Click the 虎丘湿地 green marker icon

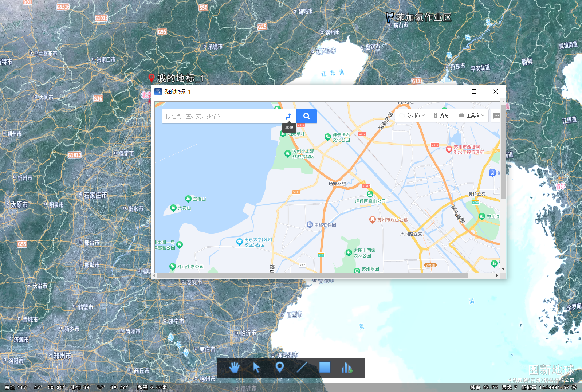click(481, 216)
